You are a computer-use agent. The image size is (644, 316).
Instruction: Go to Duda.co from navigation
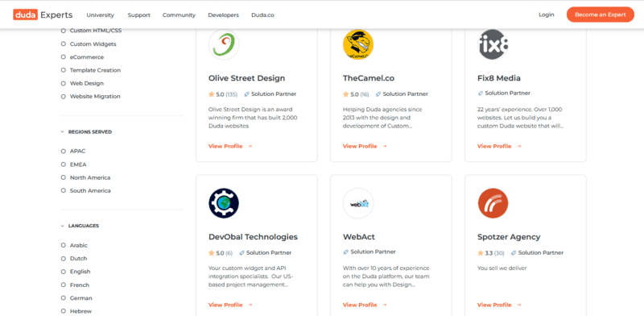[263, 15]
